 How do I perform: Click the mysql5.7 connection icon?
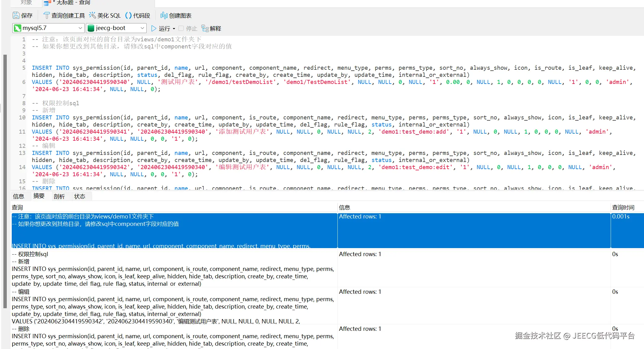point(18,28)
